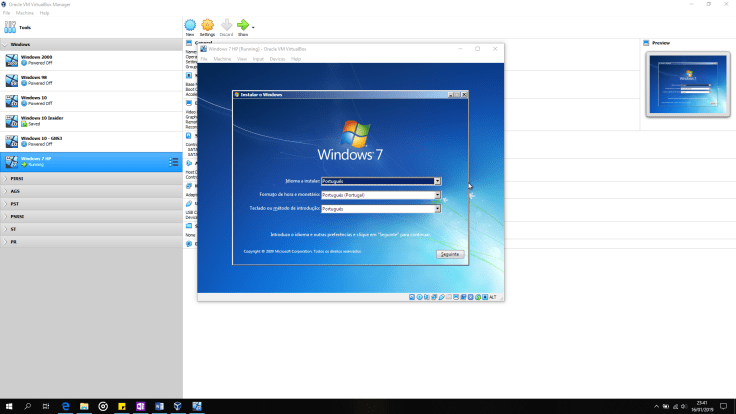
Task: Click the Discard toolbar icon
Action: pyautogui.click(x=226, y=25)
